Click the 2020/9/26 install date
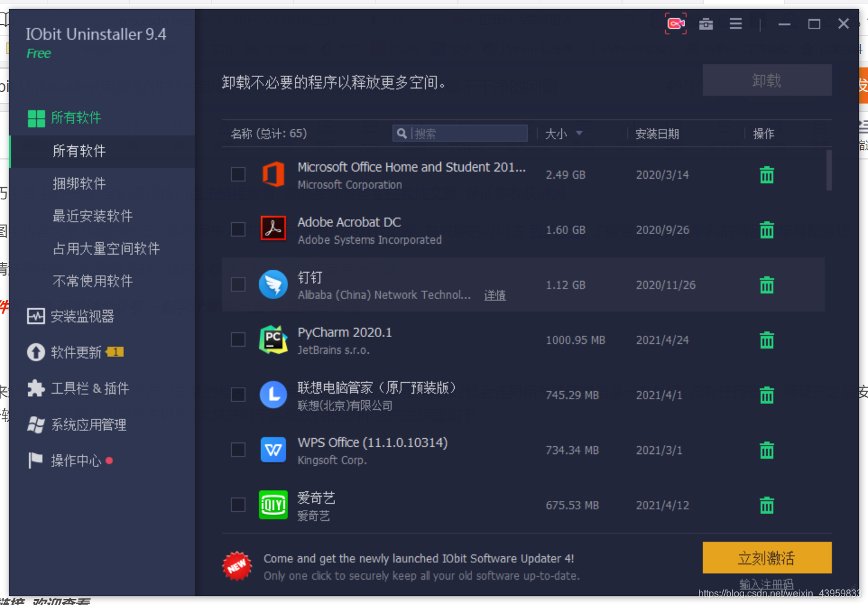 pyautogui.click(x=663, y=230)
